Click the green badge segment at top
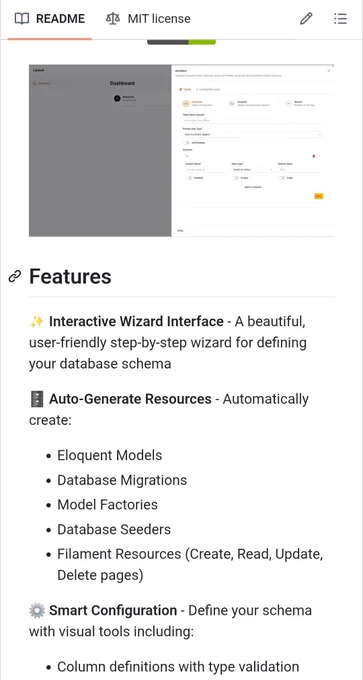Image resolution: width=363 pixels, height=680 pixels. click(202, 42)
